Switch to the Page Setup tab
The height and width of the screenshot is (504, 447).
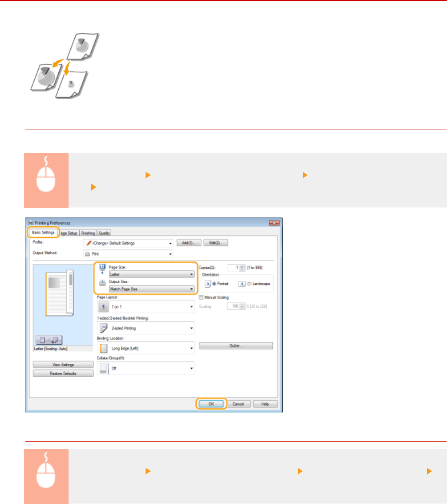(x=69, y=233)
